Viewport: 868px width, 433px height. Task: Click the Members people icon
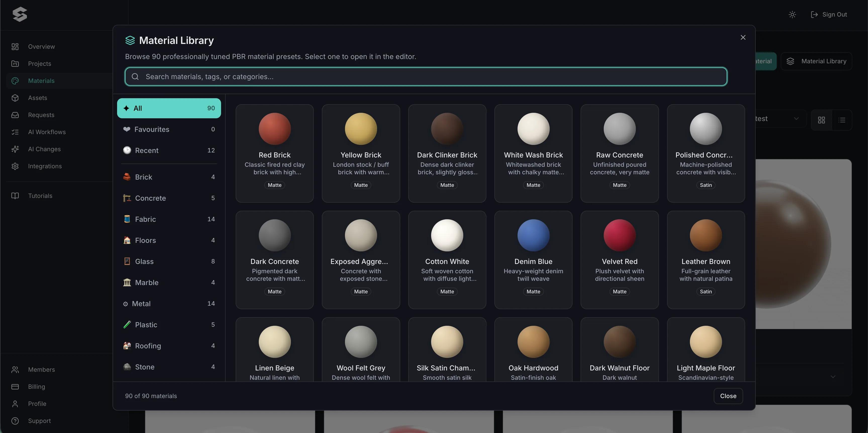click(15, 370)
